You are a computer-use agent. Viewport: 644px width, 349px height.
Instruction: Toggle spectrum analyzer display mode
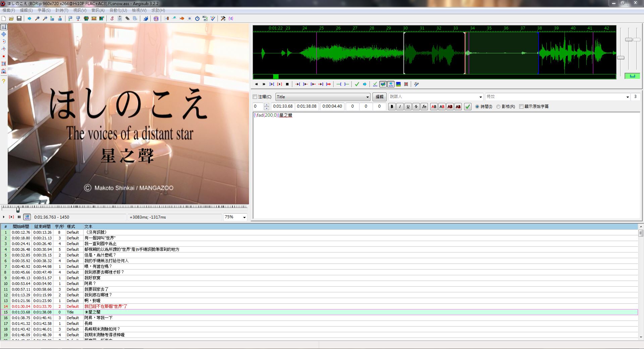[x=398, y=84]
